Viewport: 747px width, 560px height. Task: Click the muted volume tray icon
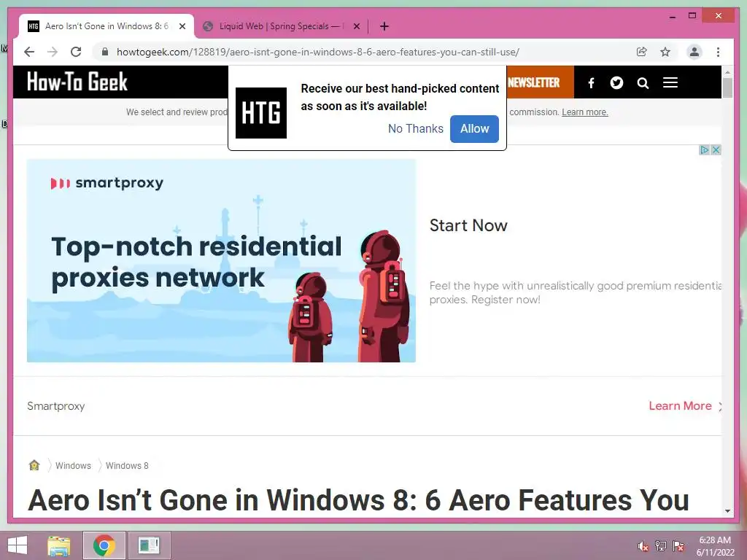(643, 546)
